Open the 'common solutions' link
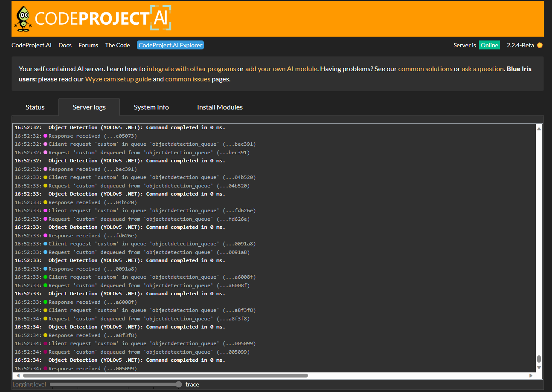Screen dimensions: 552x392 point(425,69)
